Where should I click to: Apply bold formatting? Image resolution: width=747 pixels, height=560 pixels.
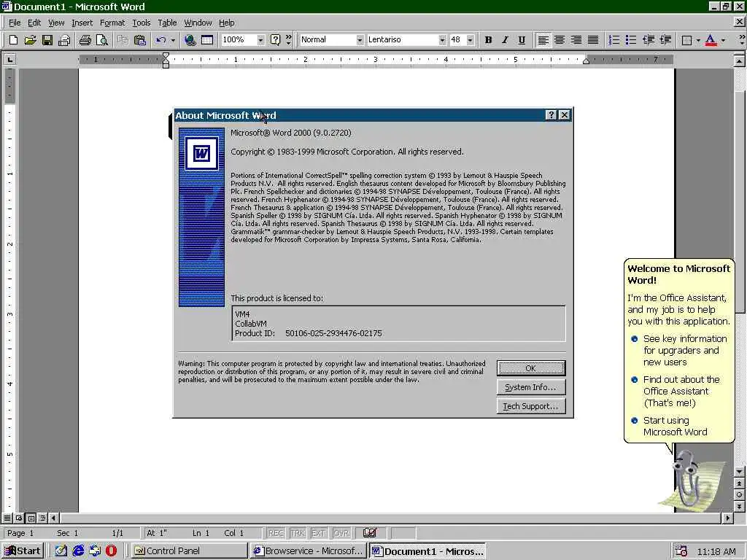[x=488, y=40]
